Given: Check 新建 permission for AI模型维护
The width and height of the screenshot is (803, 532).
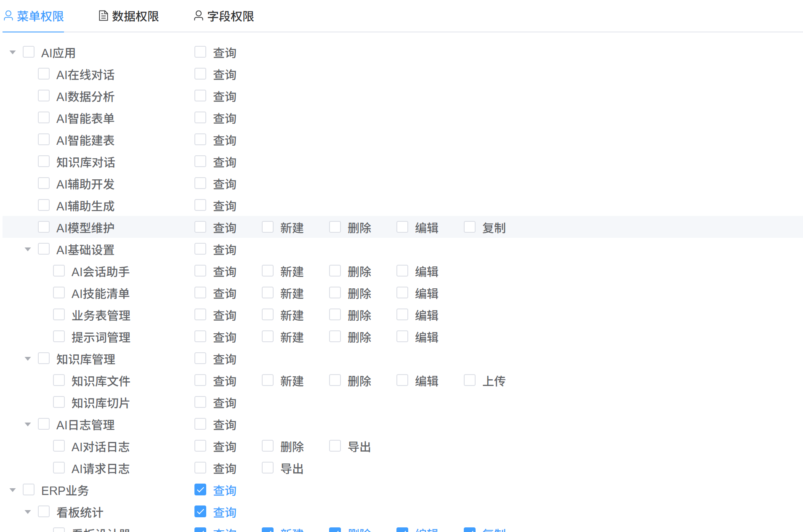Looking at the screenshot, I should [x=268, y=227].
